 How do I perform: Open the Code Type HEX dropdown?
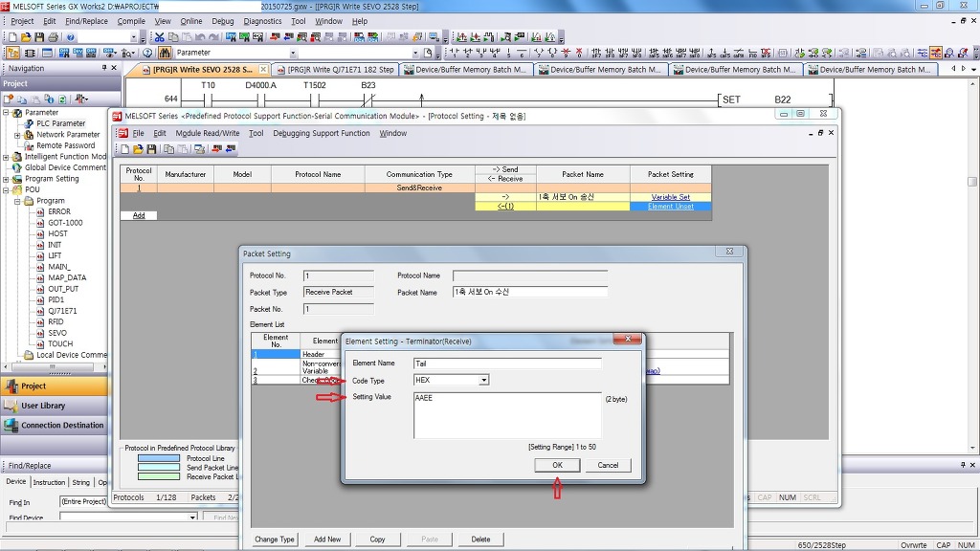[x=484, y=380]
